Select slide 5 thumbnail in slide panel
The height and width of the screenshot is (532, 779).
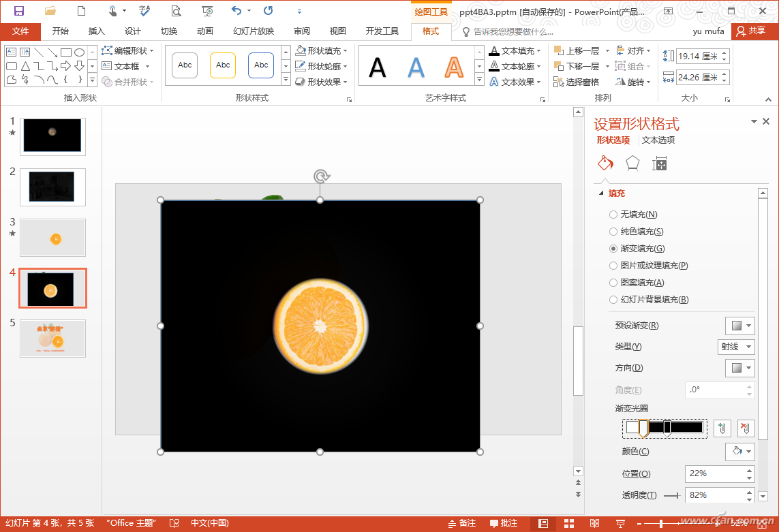coord(52,338)
